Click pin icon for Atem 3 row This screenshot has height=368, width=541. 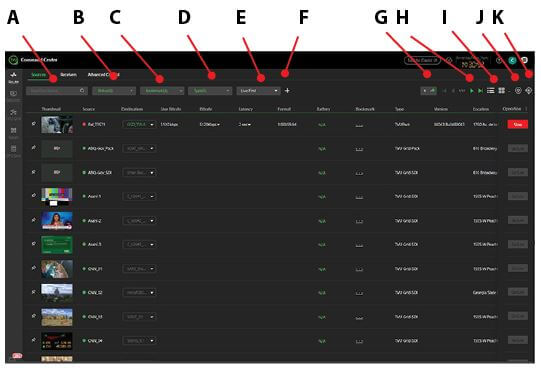[x=33, y=243]
